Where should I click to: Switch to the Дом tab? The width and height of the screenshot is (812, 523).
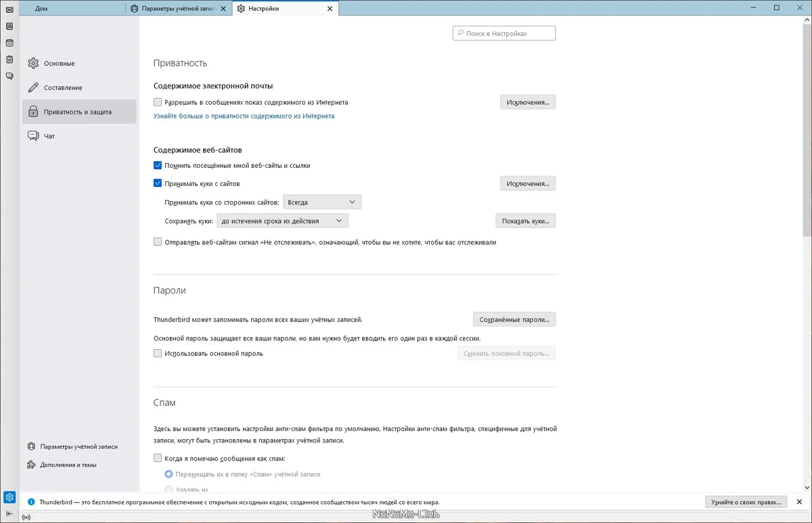point(73,9)
